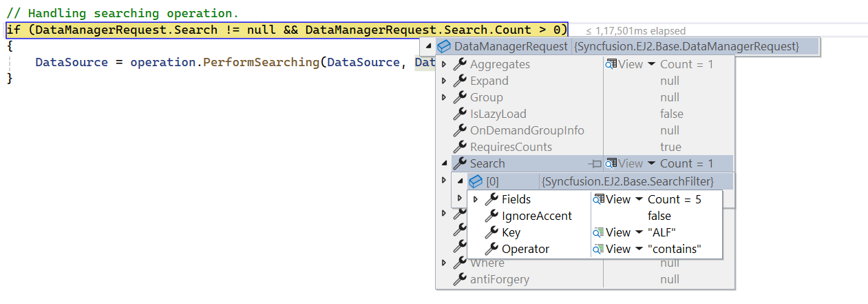The image size is (868, 304).
Task: Click the wrench icon beside antiForgery
Action: [x=460, y=279]
